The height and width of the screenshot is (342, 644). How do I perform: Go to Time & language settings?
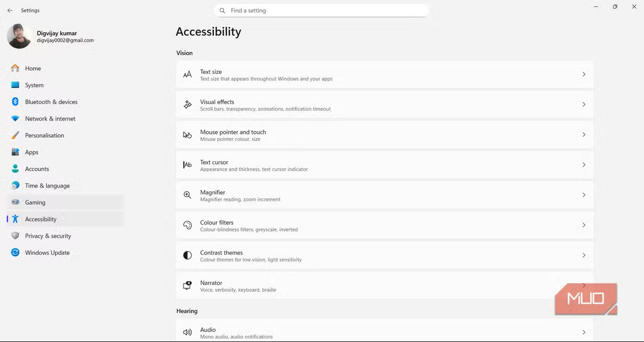point(47,185)
